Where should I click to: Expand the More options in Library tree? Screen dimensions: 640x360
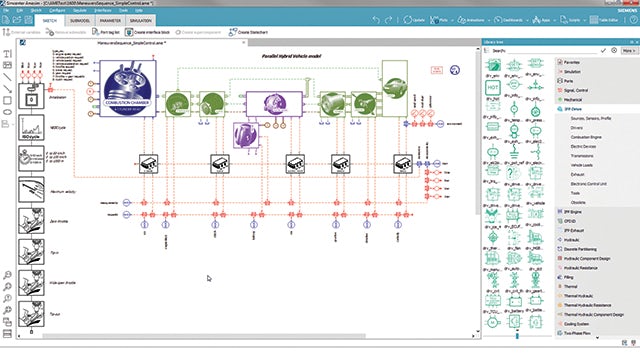(x=629, y=51)
